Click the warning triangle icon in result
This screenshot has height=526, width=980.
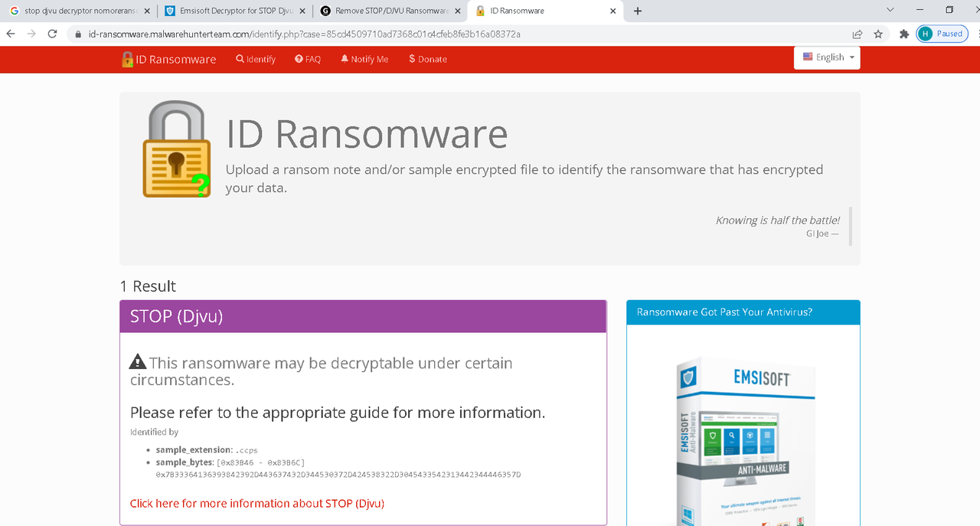(x=138, y=361)
